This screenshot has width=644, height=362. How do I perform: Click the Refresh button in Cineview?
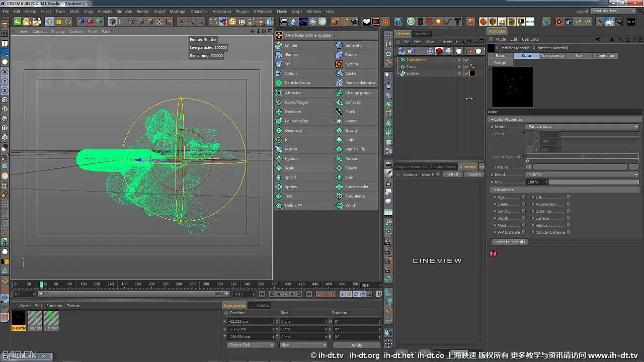[453, 174]
